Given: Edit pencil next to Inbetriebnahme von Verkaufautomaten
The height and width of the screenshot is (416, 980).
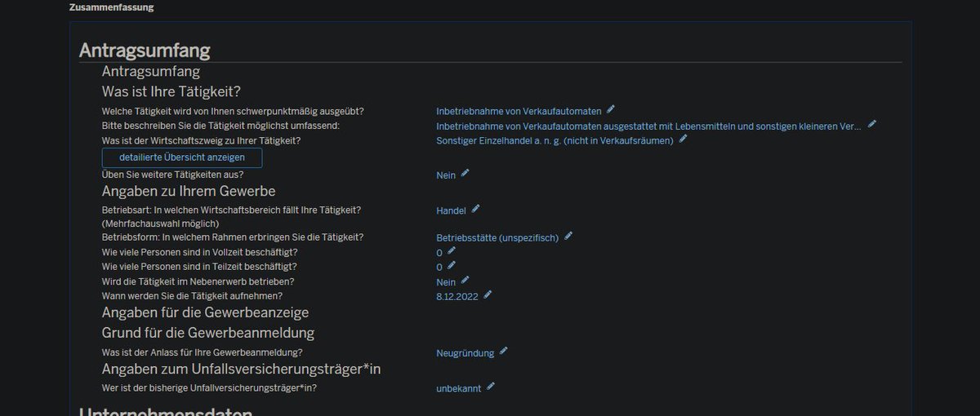Looking at the screenshot, I should 611,109.
